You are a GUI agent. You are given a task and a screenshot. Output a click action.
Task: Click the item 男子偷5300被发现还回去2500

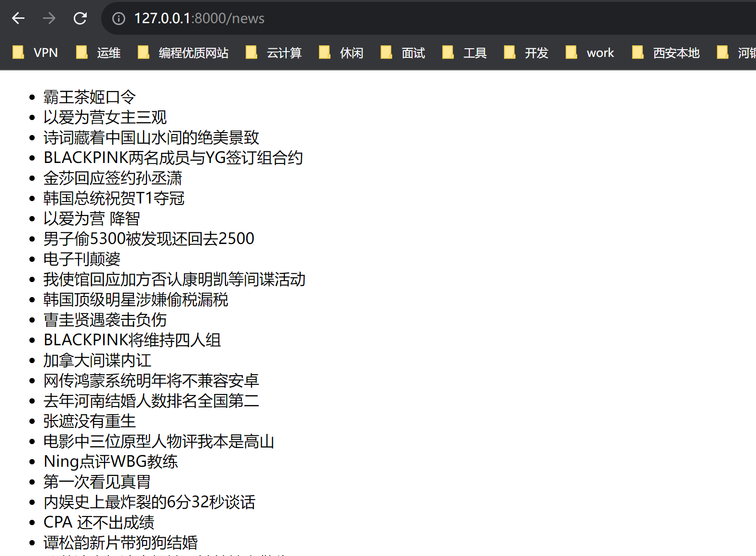(x=149, y=239)
